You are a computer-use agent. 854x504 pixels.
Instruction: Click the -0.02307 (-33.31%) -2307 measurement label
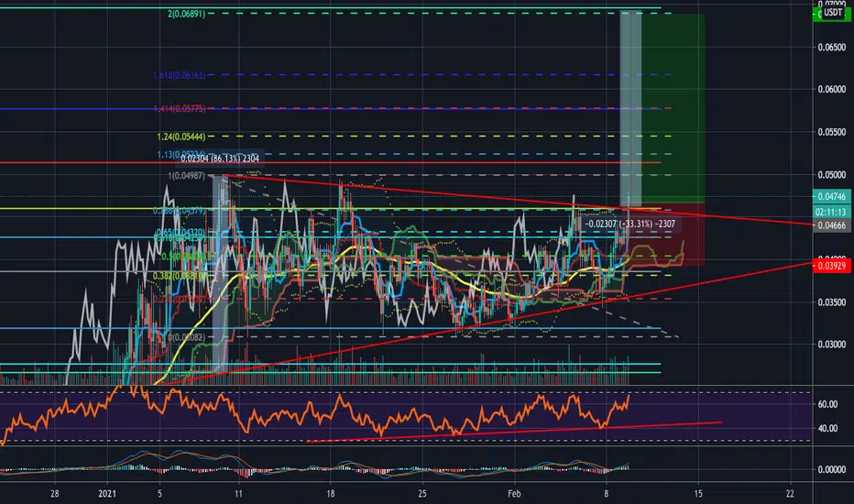point(630,224)
